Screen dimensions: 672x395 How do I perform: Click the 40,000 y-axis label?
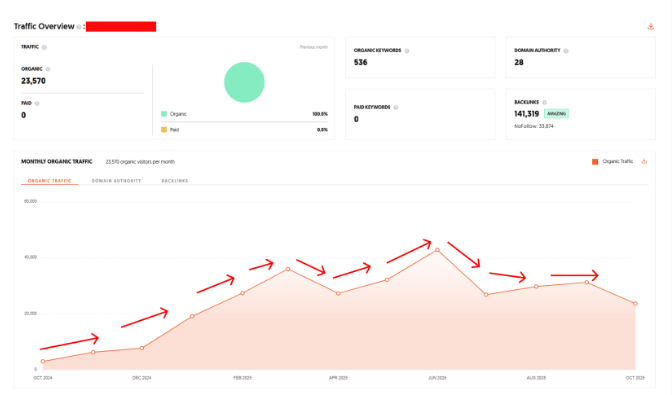point(30,257)
